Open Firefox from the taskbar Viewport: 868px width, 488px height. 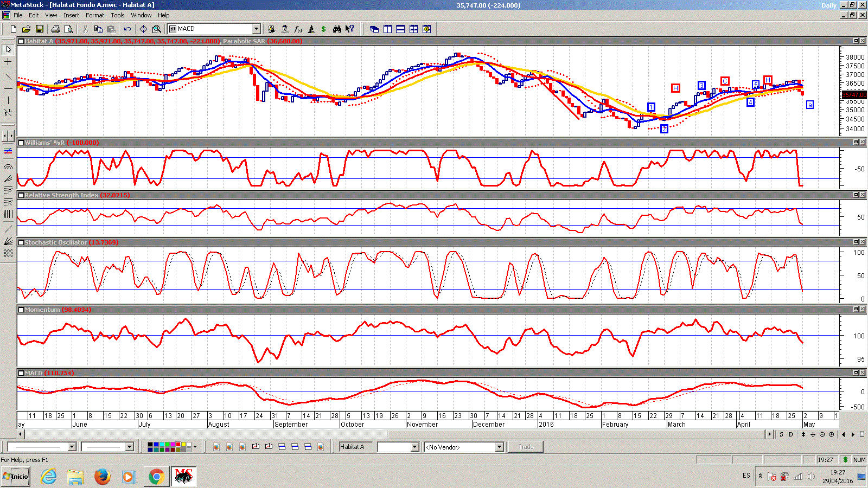[102, 477]
